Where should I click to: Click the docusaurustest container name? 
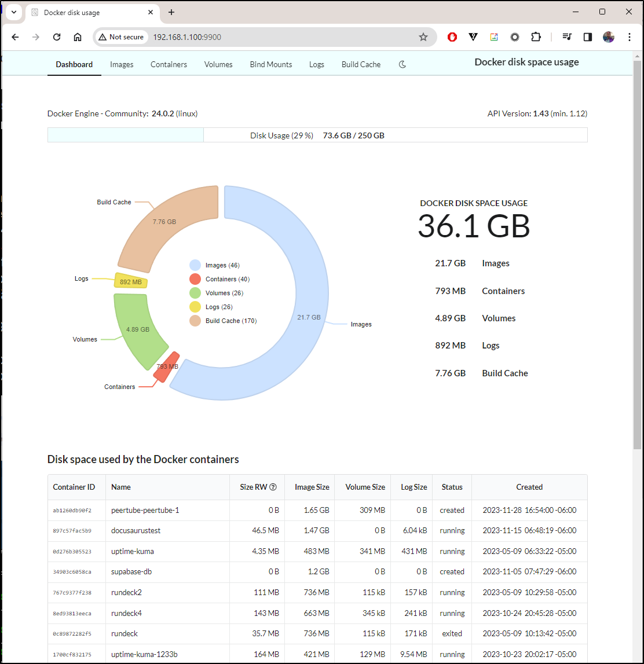(136, 531)
